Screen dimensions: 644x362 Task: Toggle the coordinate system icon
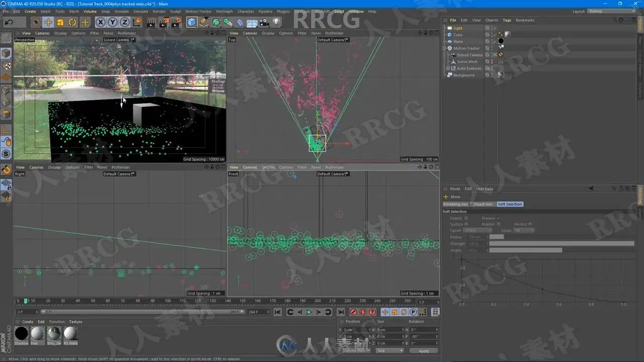coord(137,22)
